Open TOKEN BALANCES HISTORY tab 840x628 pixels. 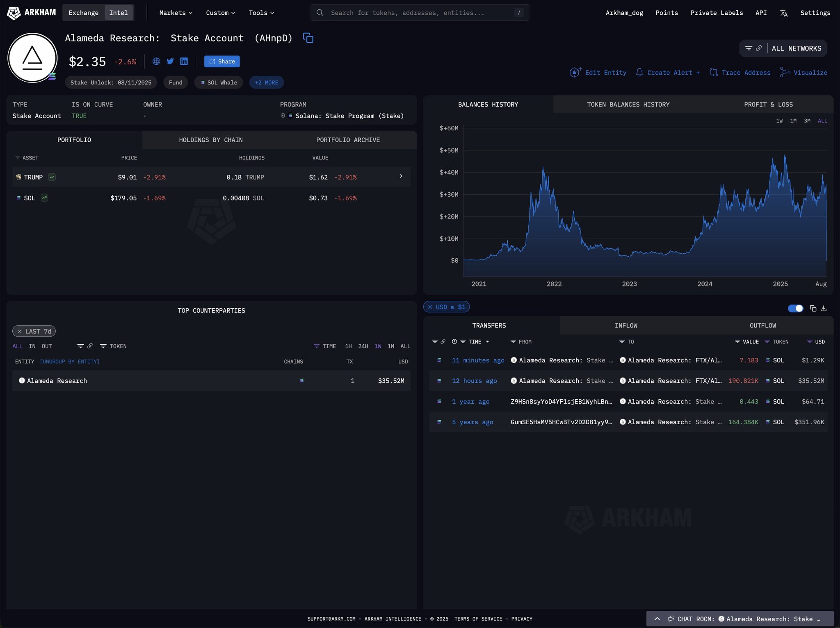pyautogui.click(x=628, y=105)
